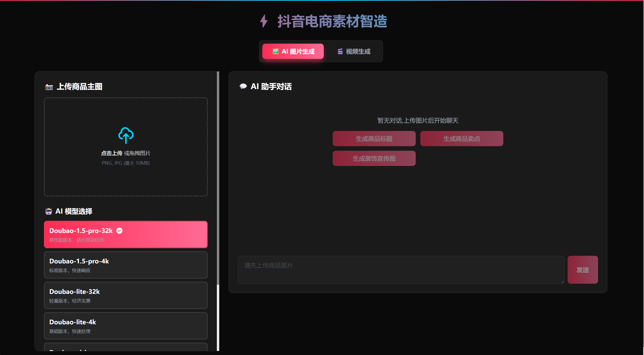Select the Doubao-lite-32k model

126,295
